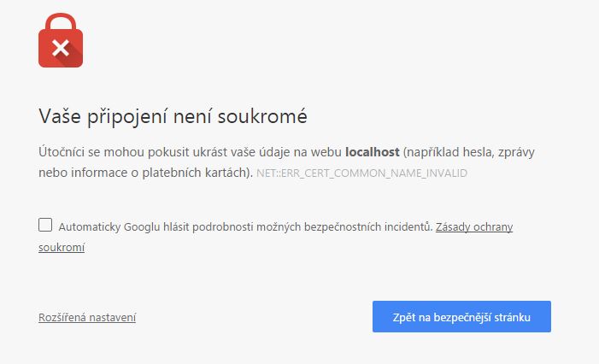
Task: Expand the Rozšířená nastavení advanced settings
Action: tap(87, 317)
